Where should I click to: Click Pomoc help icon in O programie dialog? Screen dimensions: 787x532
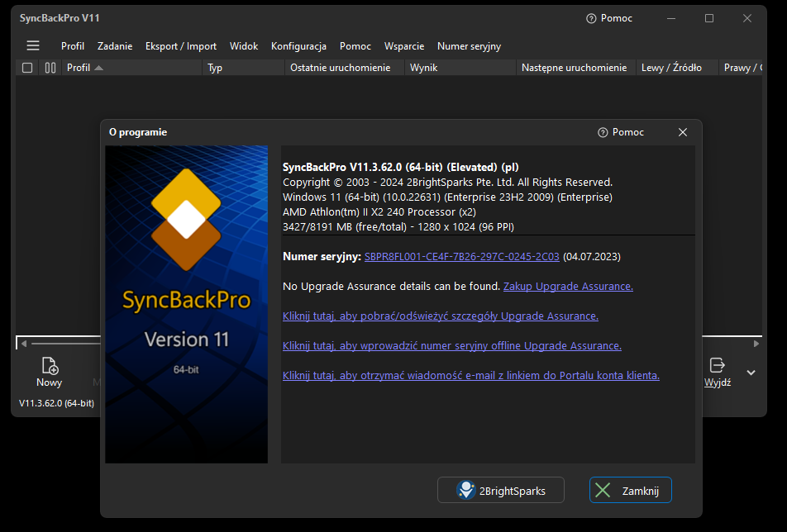[603, 132]
